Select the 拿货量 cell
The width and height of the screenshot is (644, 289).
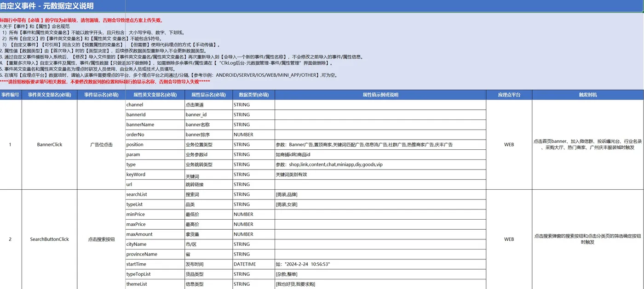(x=208, y=234)
